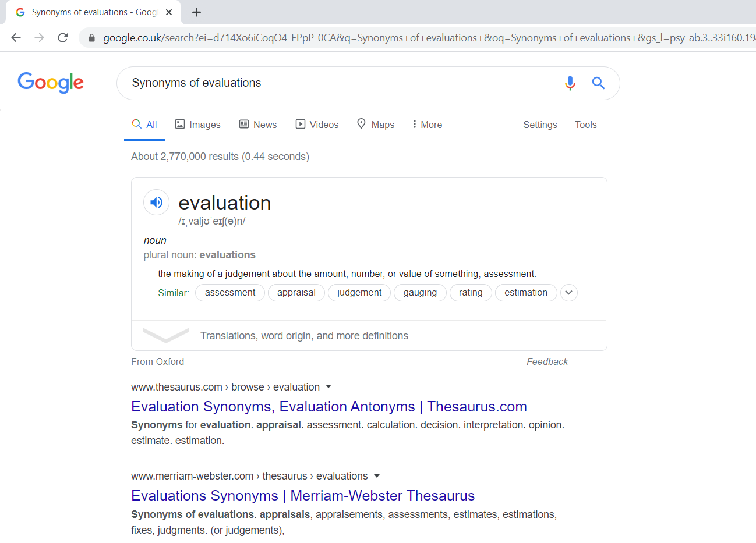Expand the list of similar words
The image size is (756, 543).
[x=568, y=293]
